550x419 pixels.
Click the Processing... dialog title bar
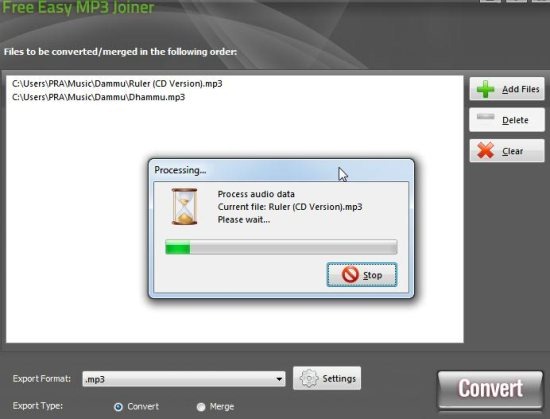(281, 170)
